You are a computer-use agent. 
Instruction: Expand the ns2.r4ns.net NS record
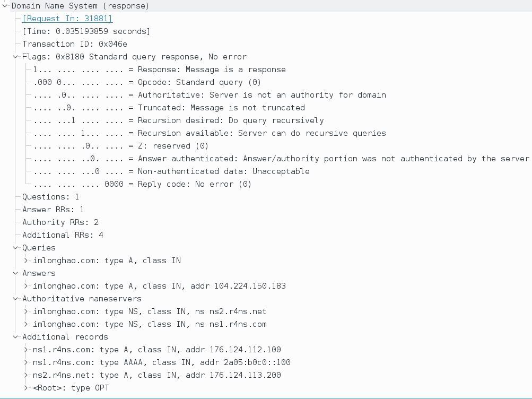point(27,311)
